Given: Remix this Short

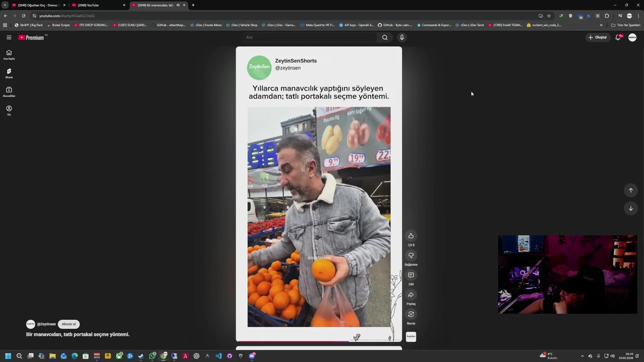Looking at the screenshot, I should coord(411,314).
